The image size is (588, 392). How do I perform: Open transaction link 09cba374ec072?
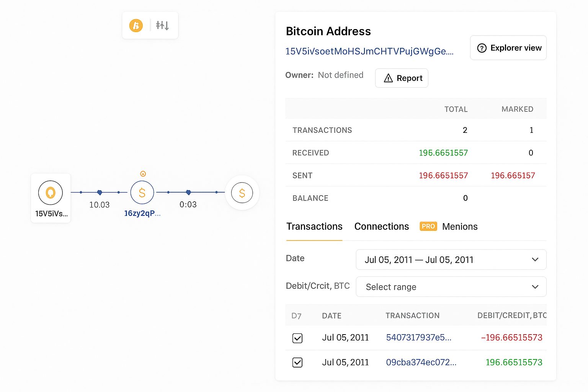421,363
